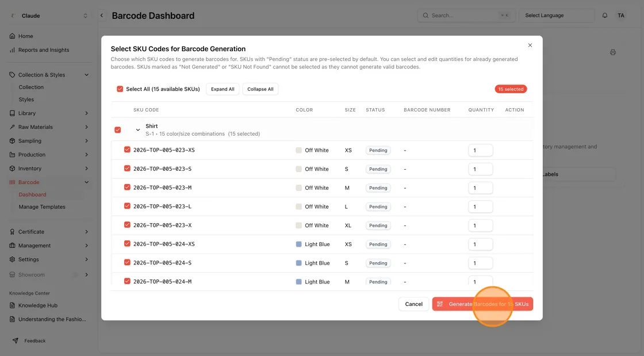Open the Collection submenu item
Viewport: 644px width, 356px height.
pos(31,87)
